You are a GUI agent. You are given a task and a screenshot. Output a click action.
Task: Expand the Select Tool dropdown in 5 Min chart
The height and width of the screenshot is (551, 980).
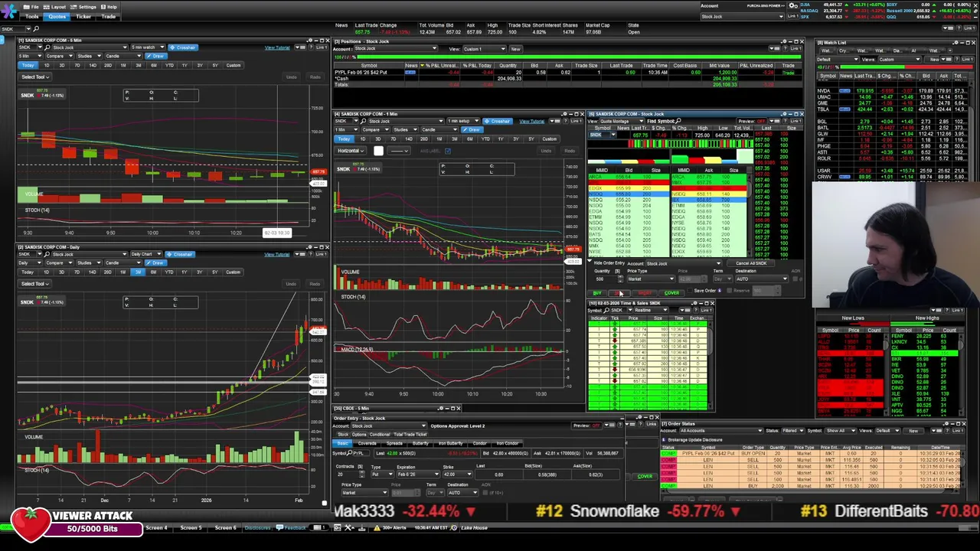coord(34,77)
